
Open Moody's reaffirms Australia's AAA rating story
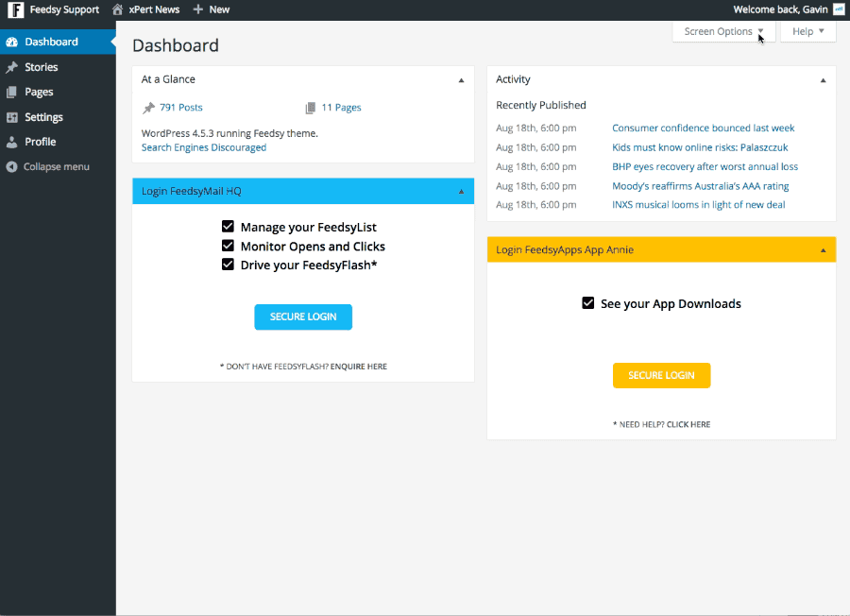coord(701,186)
